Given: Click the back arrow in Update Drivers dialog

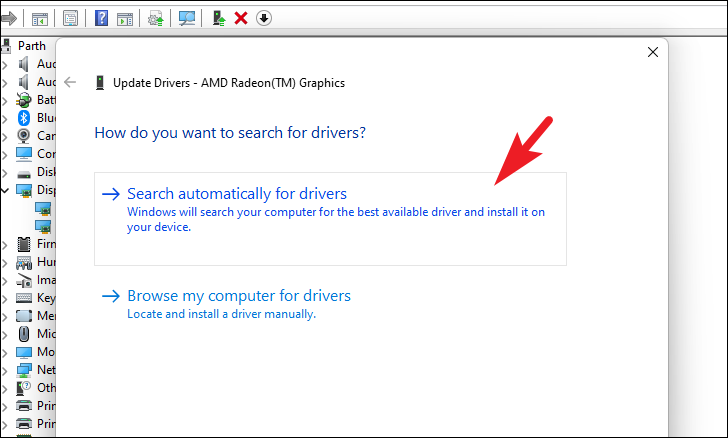Looking at the screenshot, I should click(x=70, y=83).
